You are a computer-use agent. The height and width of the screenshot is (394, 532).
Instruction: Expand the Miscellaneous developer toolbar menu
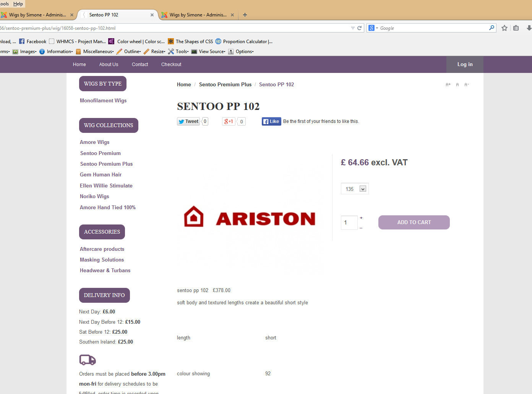coord(95,52)
